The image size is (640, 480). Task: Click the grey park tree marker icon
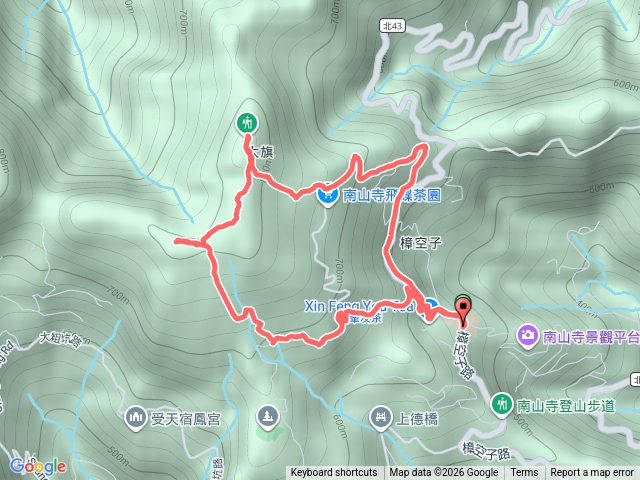[268, 418]
